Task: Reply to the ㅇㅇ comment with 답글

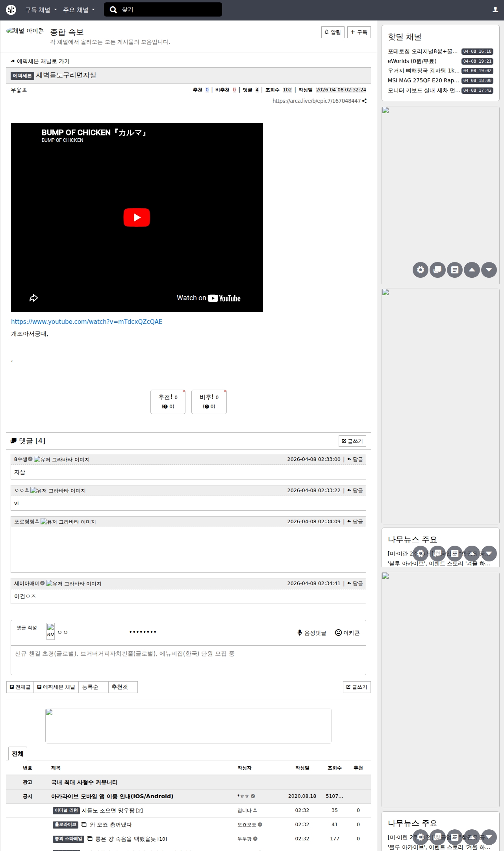Action: pos(355,491)
